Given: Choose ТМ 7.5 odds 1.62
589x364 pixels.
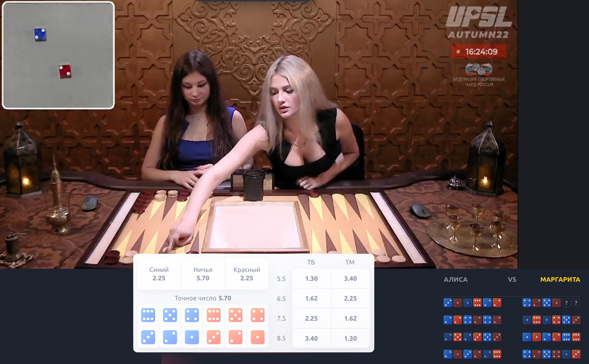Looking at the screenshot, I should pos(350,318).
